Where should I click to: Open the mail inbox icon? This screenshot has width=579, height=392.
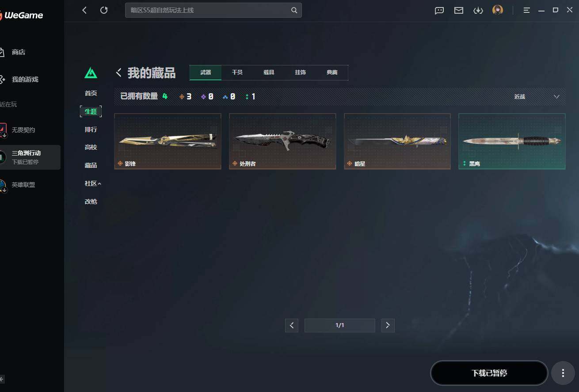(459, 11)
